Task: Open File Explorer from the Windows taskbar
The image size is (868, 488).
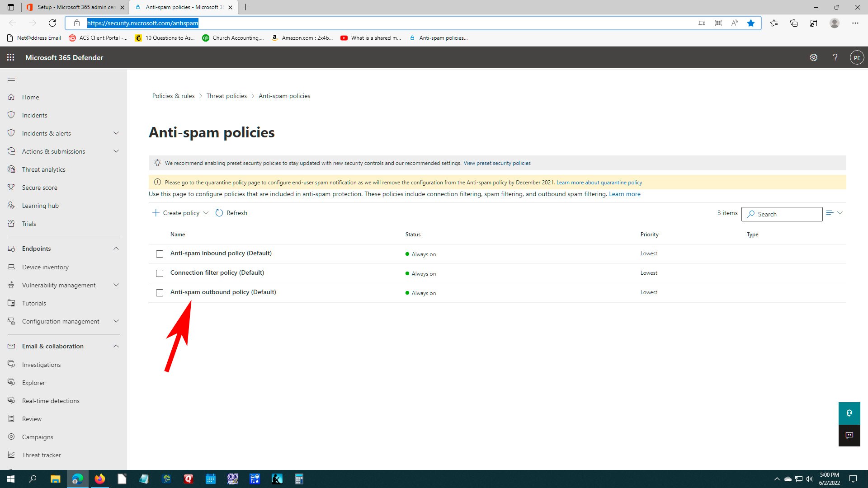Action: [55, 479]
